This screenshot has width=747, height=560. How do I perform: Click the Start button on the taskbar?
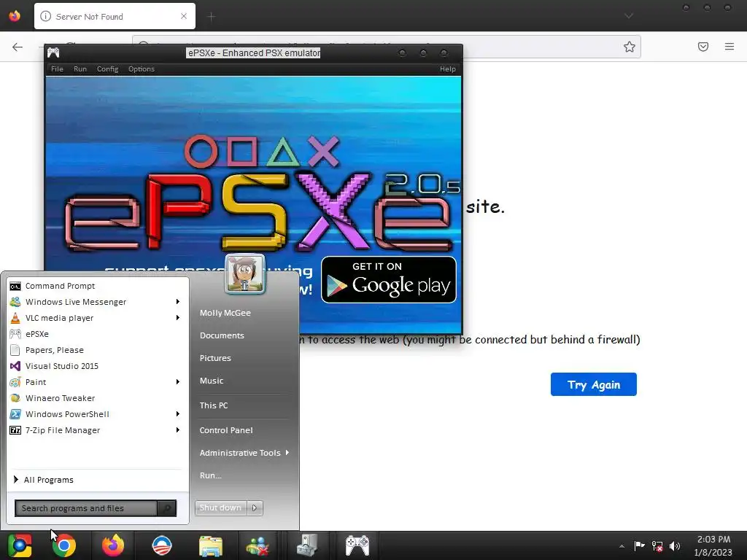click(20, 545)
